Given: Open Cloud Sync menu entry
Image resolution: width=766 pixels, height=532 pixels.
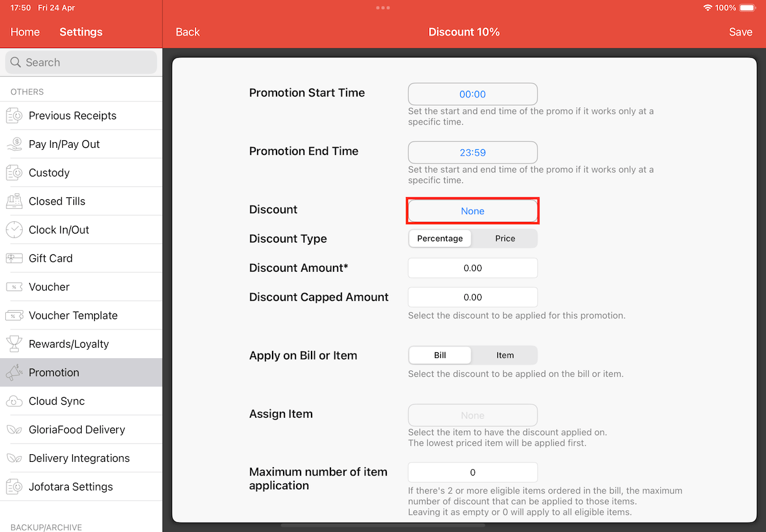Looking at the screenshot, I should (x=81, y=401).
